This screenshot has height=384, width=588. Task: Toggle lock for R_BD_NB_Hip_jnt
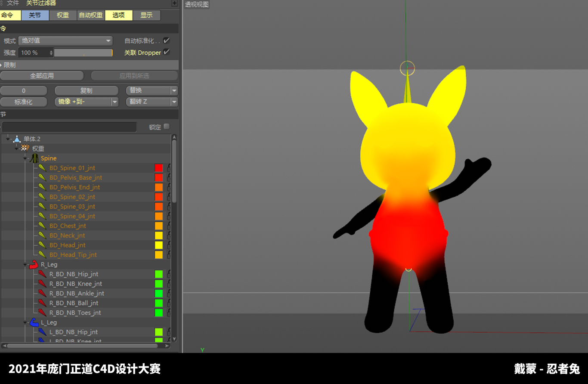tap(169, 274)
